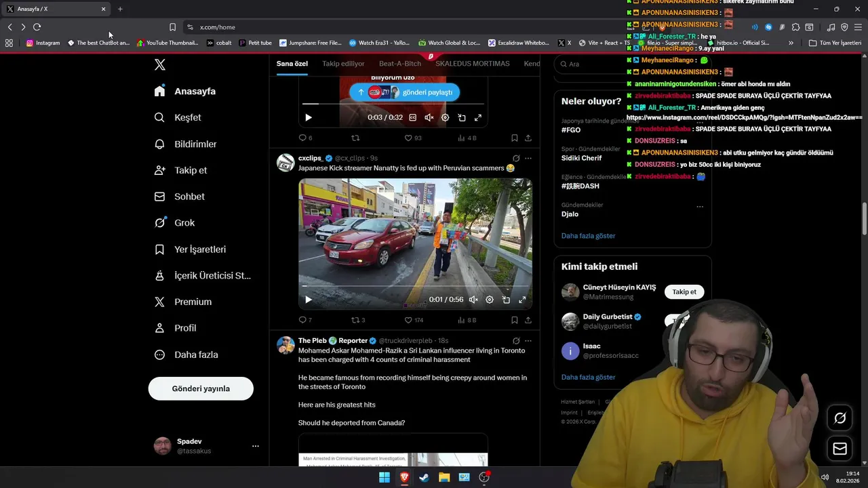The width and height of the screenshot is (868, 488).
Task: Reply to cxclips_ post with 7 comments
Action: click(x=305, y=320)
